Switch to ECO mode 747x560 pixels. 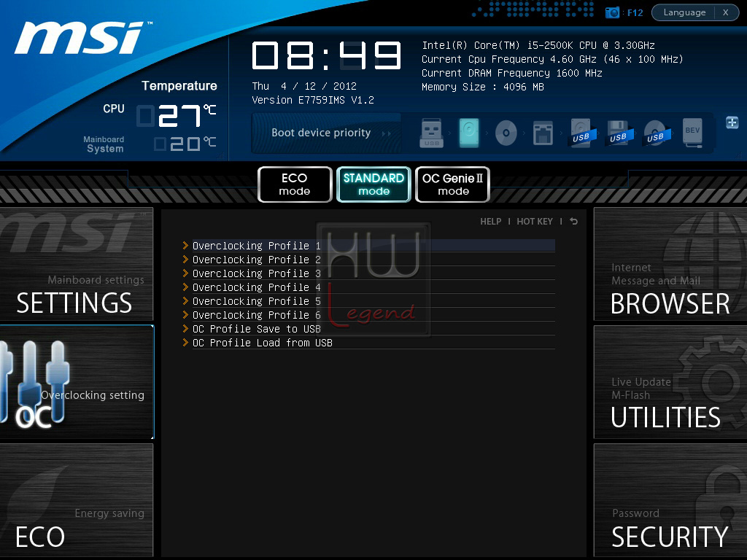pos(295,184)
